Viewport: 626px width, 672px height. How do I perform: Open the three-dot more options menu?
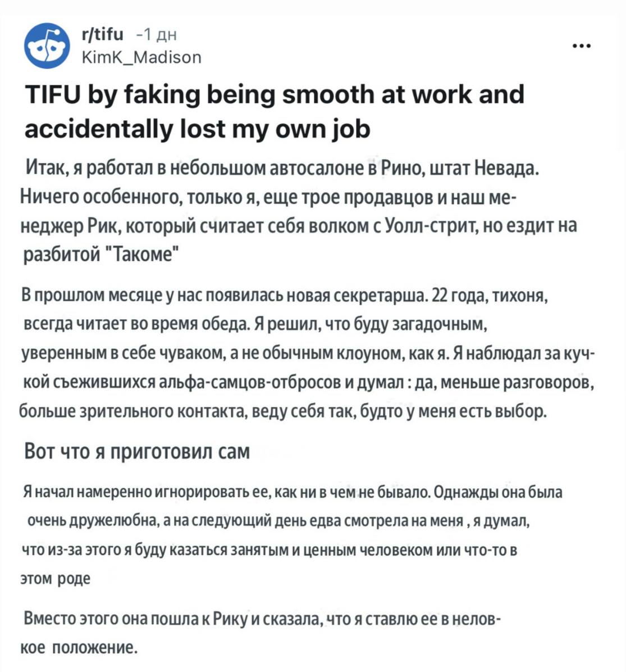click(x=582, y=46)
